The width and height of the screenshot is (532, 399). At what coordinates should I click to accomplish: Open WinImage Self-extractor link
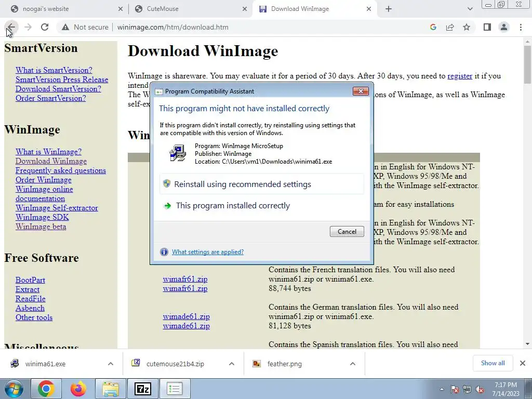point(57,208)
